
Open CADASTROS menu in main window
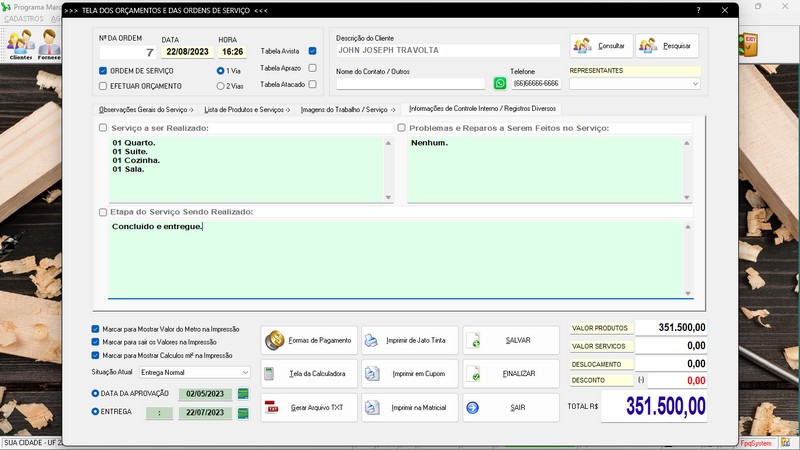(x=24, y=19)
